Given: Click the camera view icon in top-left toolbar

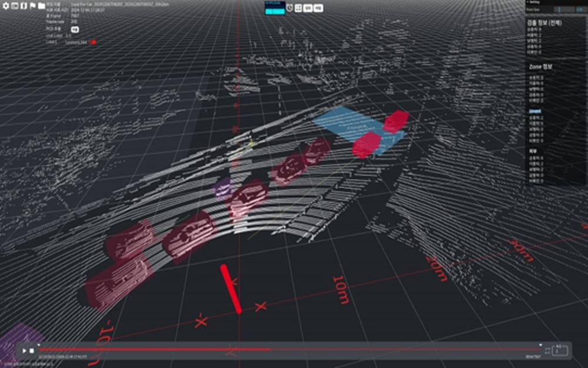Looking at the screenshot, I should pos(15,6).
